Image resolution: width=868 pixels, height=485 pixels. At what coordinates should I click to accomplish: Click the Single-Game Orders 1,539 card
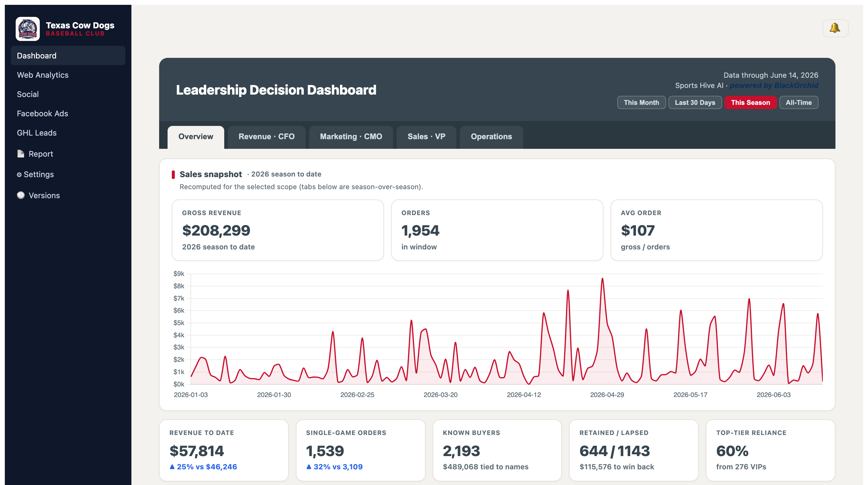tap(360, 450)
